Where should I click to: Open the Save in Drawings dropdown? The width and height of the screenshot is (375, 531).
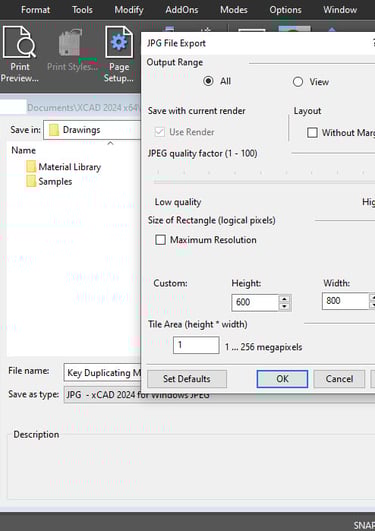click(92, 130)
